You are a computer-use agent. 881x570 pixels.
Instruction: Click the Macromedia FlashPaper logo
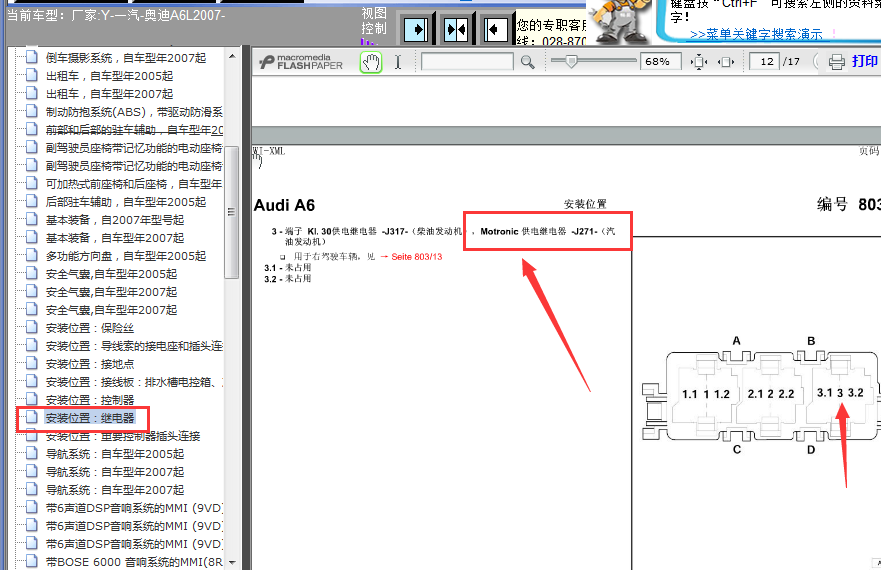301,62
